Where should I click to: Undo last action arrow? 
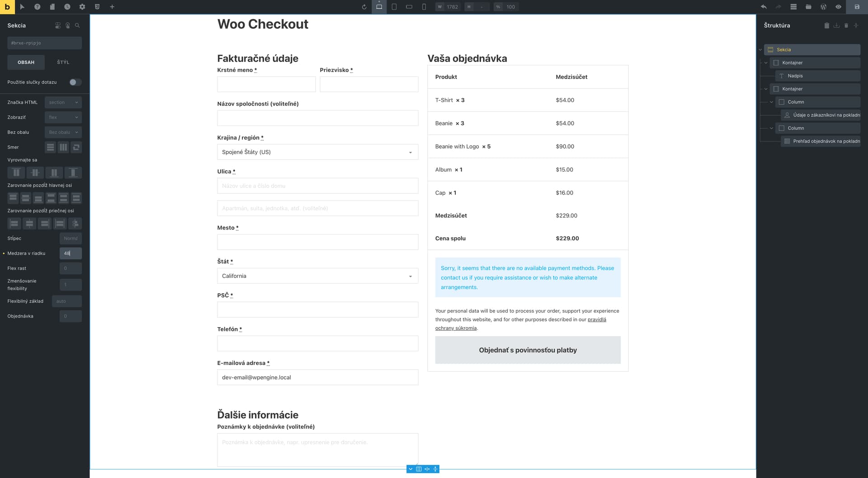point(764,7)
